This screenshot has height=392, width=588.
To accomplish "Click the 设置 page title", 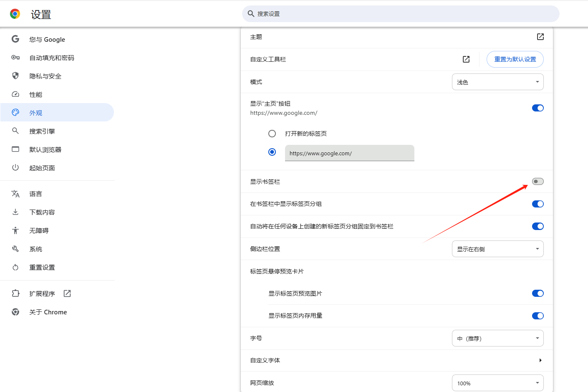I will tap(41, 15).
